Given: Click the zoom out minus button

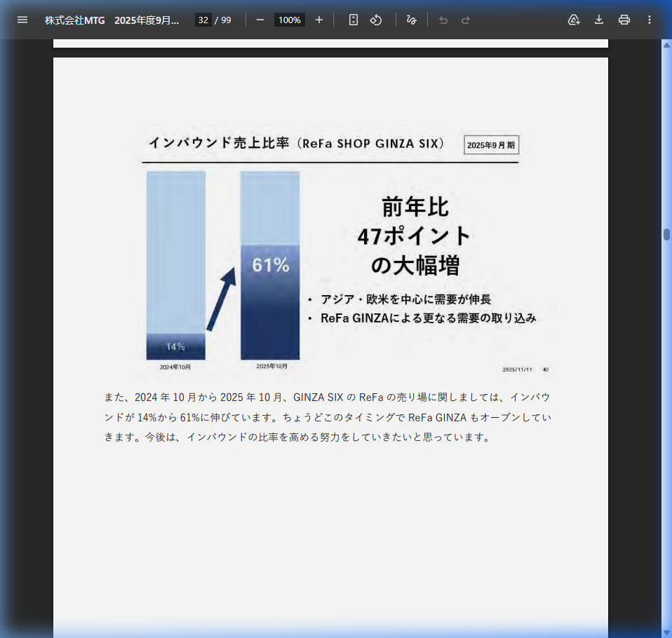Looking at the screenshot, I should 260,20.
